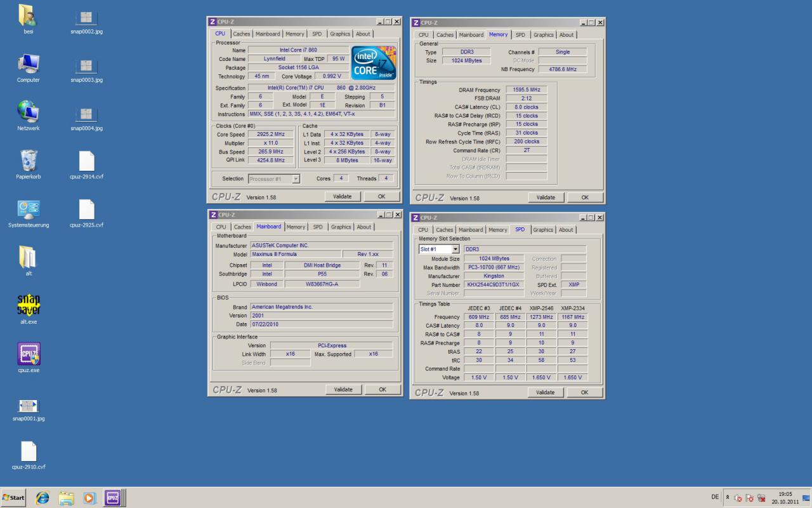Screen dimensions: 812x508
Task: Click DRAM Frequency value 1595.5 MHz
Action: tap(526, 90)
